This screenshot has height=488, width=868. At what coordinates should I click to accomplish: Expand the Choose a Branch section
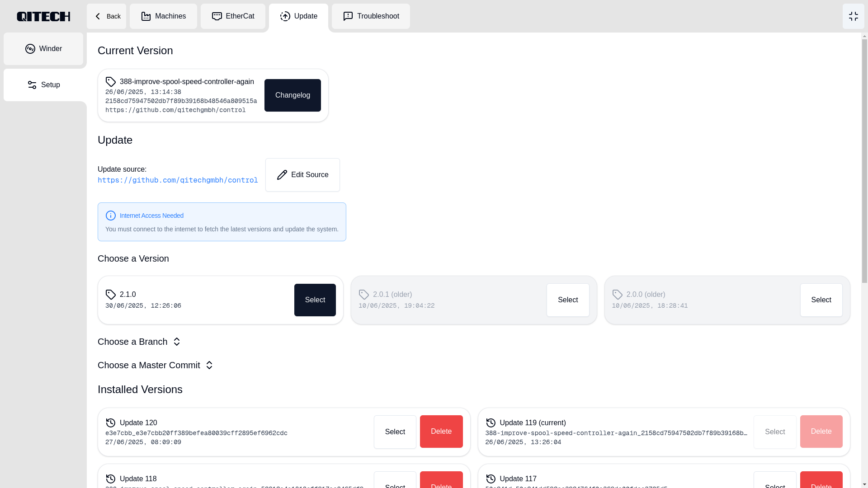pos(139,342)
